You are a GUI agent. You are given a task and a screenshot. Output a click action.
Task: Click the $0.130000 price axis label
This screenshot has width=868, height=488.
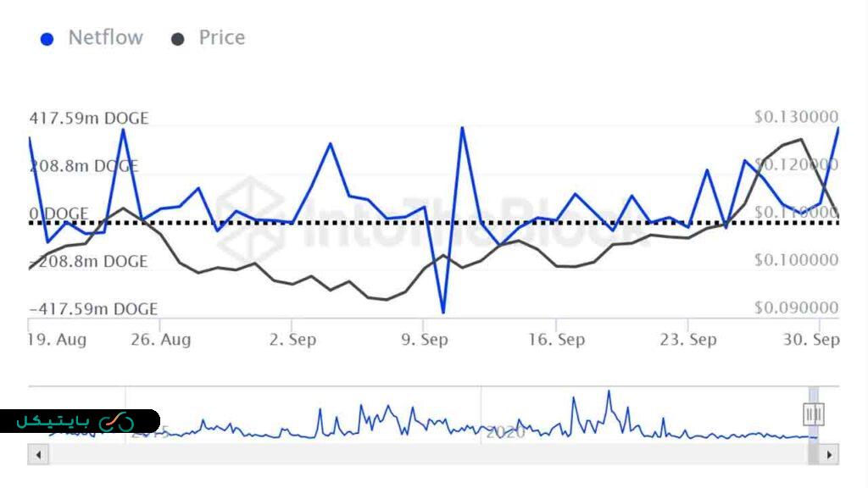pyautogui.click(x=796, y=117)
